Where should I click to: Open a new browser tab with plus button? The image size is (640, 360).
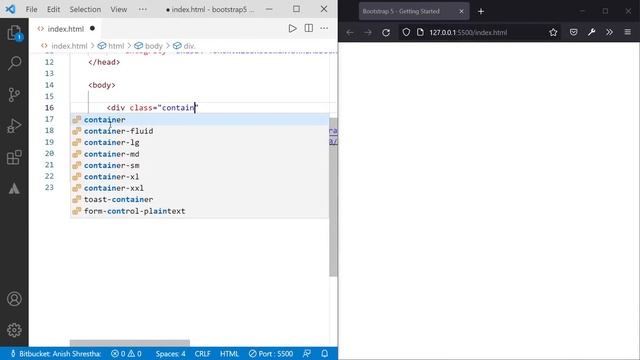click(x=481, y=11)
